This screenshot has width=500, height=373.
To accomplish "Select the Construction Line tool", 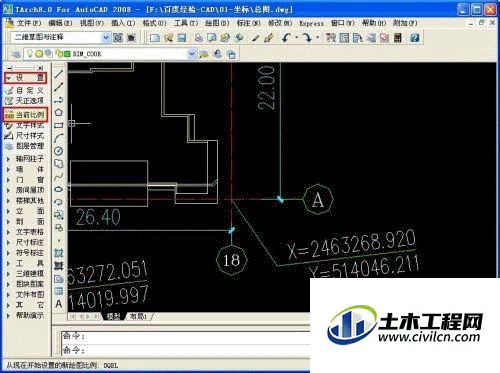I will [x=59, y=87].
